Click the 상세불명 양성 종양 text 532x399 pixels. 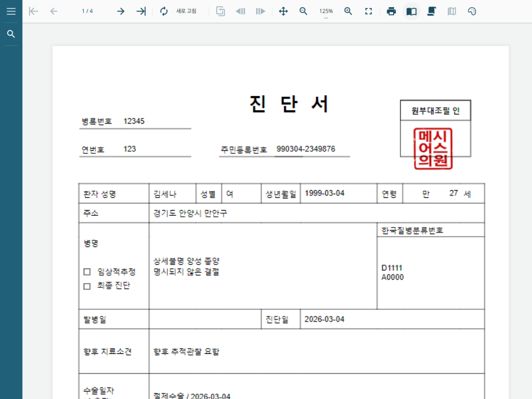[187, 261]
